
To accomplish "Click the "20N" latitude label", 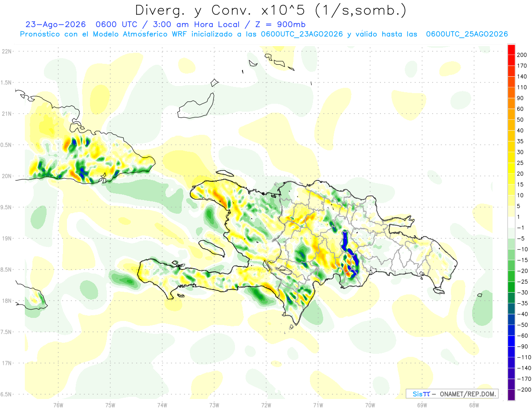I will [6, 176].
